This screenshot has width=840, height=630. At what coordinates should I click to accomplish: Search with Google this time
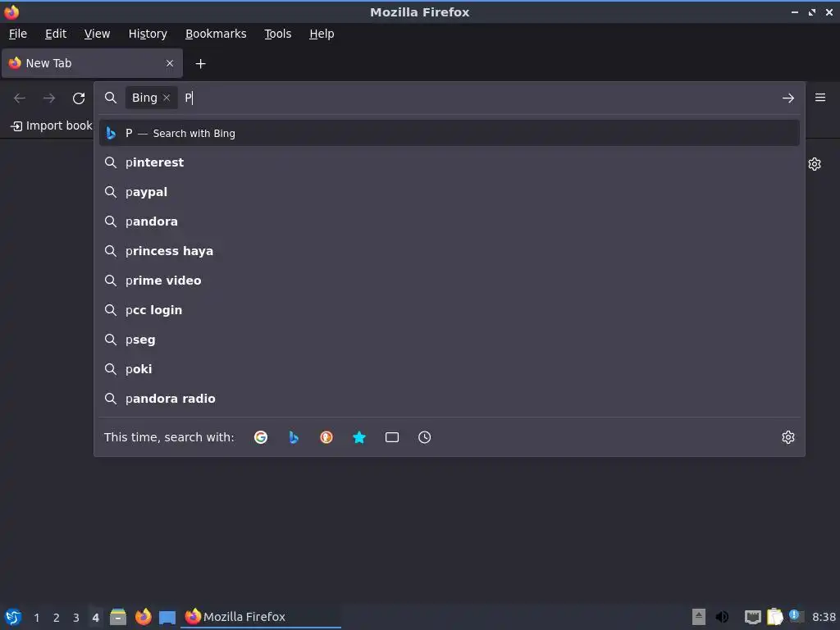pyautogui.click(x=261, y=437)
